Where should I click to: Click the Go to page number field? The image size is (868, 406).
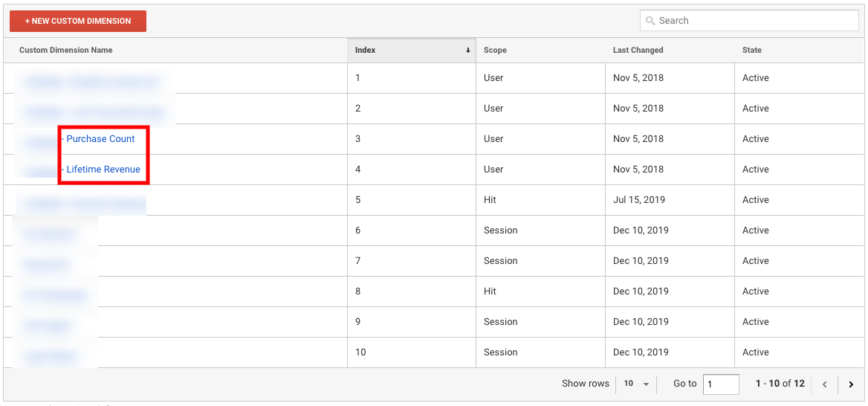(x=721, y=384)
